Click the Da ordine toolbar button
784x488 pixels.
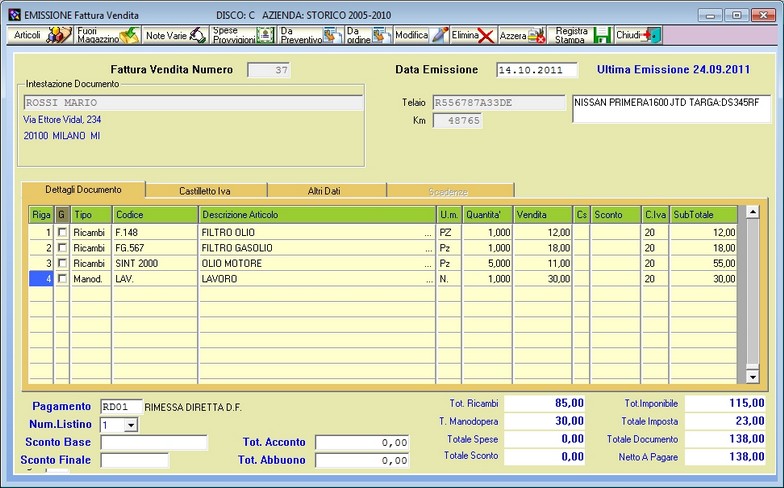(x=368, y=36)
